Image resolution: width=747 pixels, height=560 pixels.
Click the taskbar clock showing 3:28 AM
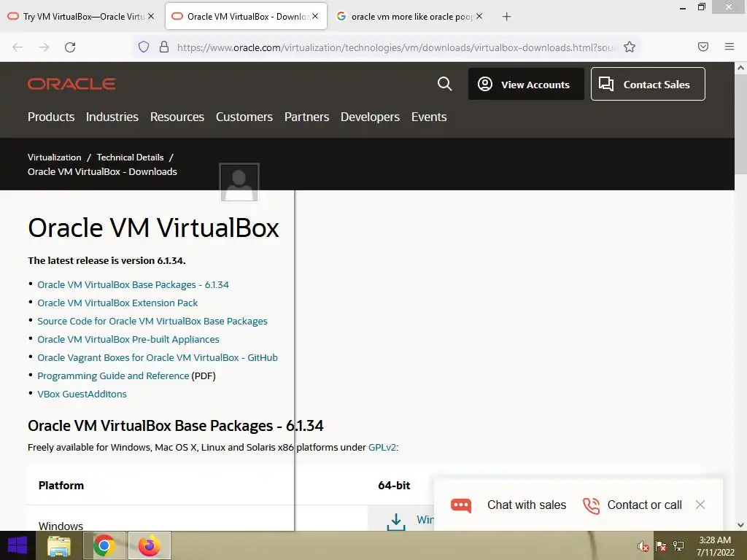[x=715, y=546]
